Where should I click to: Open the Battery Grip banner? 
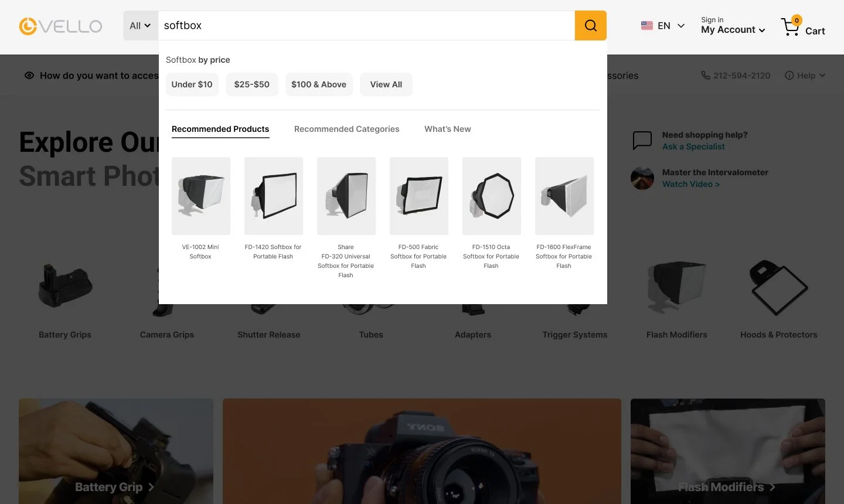point(116,451)
